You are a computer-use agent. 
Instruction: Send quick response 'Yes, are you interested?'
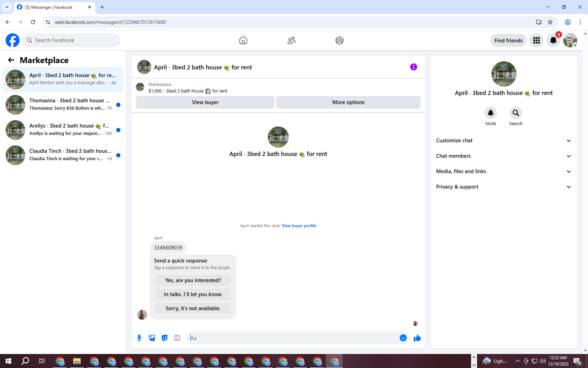pos(193,280)
